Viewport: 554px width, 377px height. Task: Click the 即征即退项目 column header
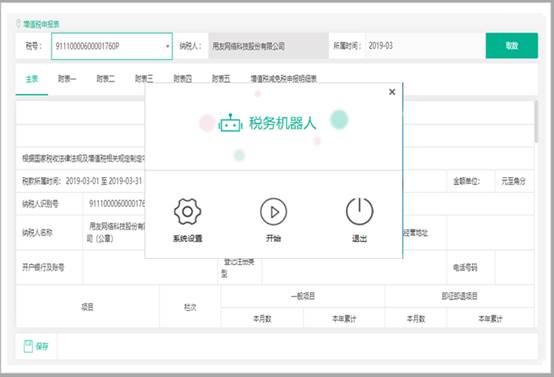coord(459,296)
